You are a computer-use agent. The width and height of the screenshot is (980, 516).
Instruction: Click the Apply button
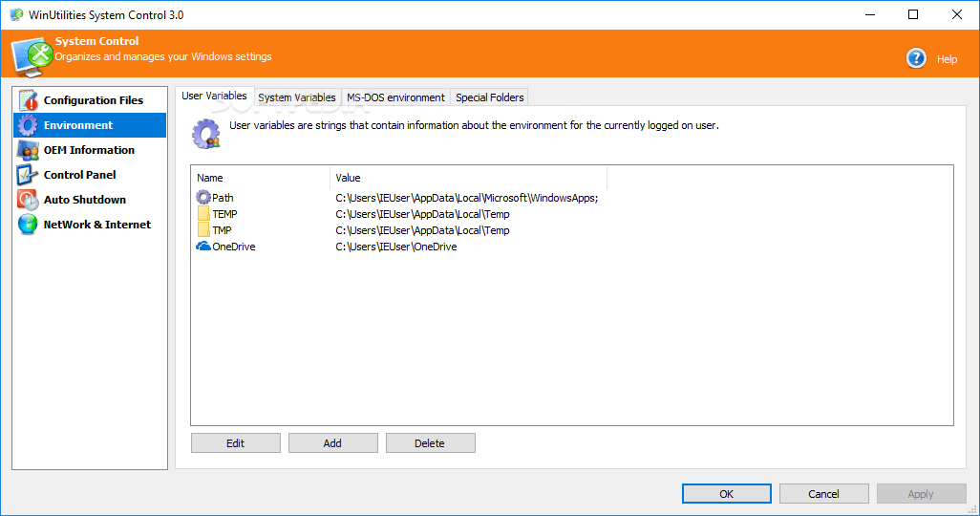(921, 493)
